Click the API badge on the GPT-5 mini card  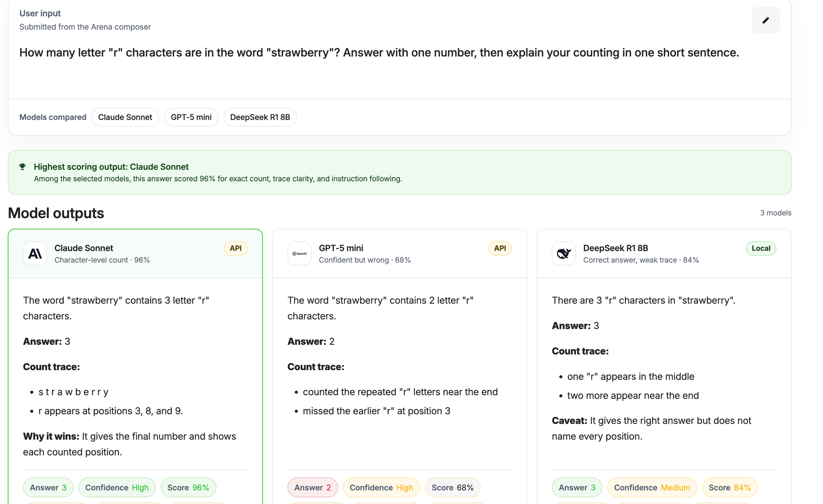pyautogui.click(x=500, y=248)
